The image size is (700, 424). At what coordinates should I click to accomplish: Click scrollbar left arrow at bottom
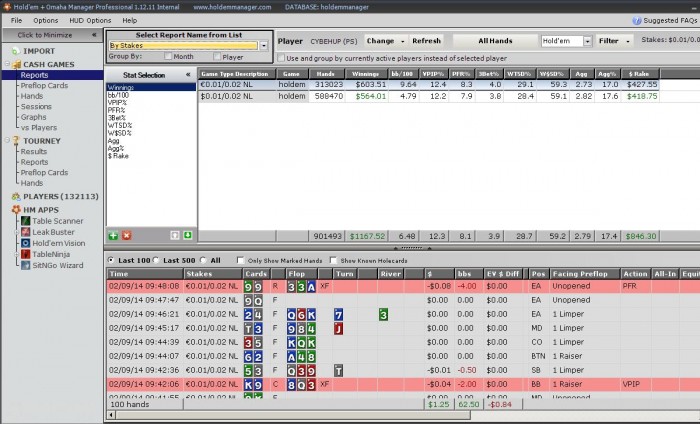click(x=111, y=415)
